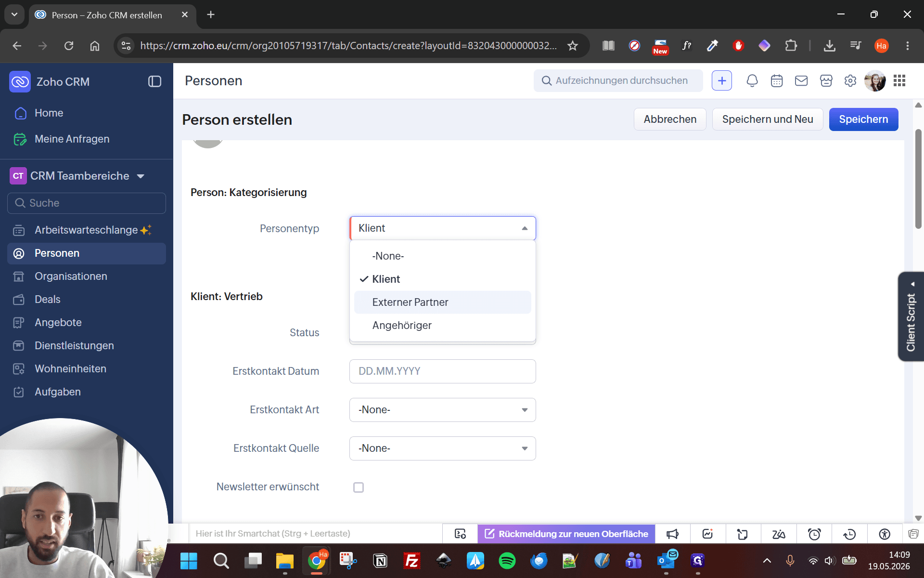
Task: Open the notifications bell icon
Action: pos(752,80)
